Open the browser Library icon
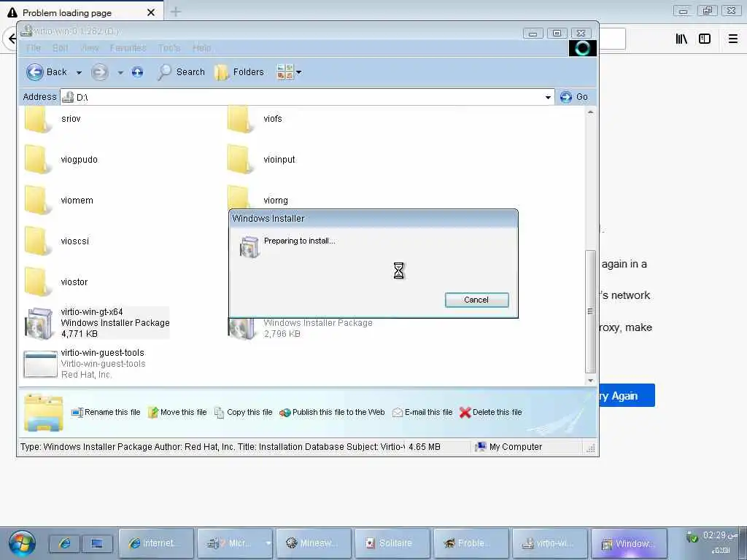The image size is (747, 560). coord(681,39)
